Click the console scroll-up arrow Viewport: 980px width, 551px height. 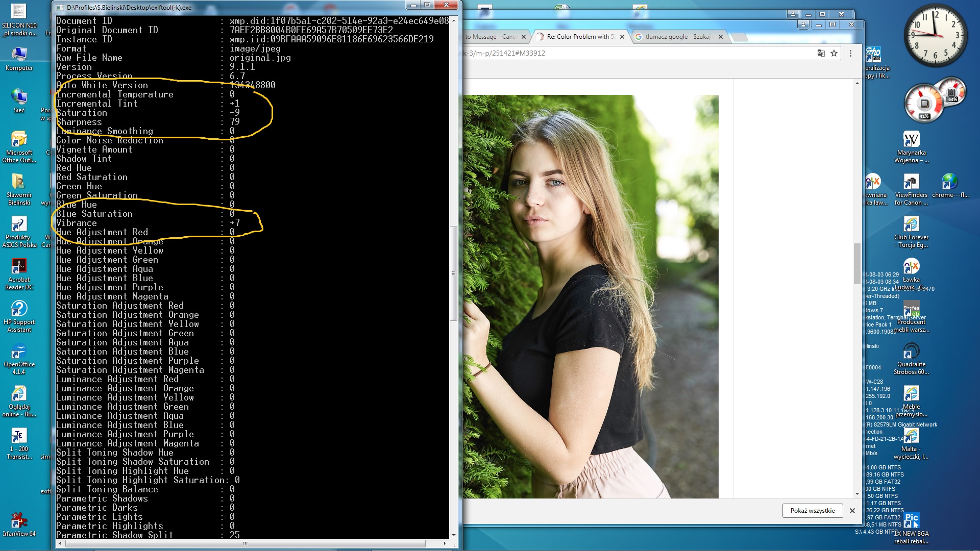pos(453,20)
